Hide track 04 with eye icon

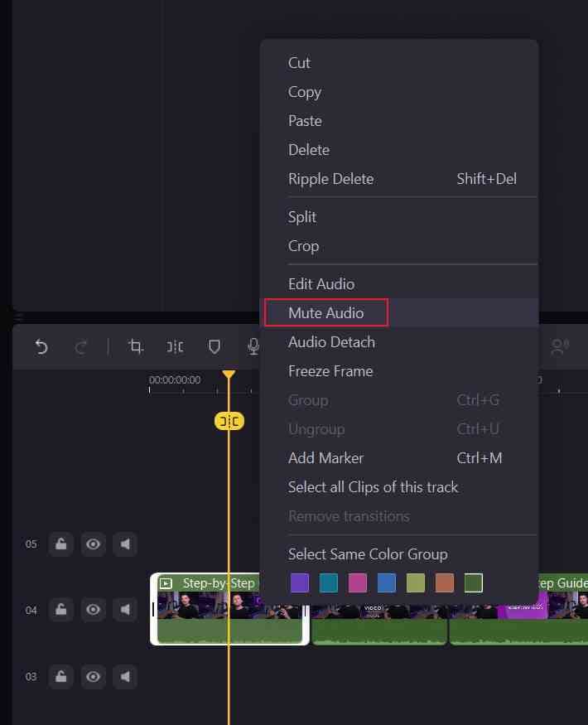(93, 610)
